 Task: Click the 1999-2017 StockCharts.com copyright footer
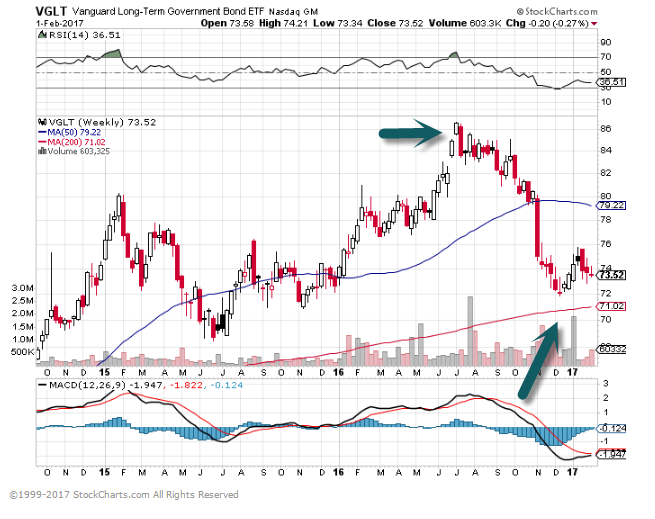(124, 495)
